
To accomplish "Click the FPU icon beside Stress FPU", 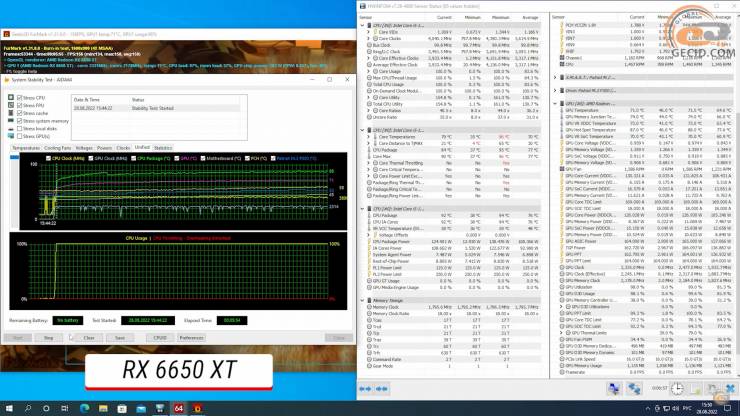I will click(11, 105).
